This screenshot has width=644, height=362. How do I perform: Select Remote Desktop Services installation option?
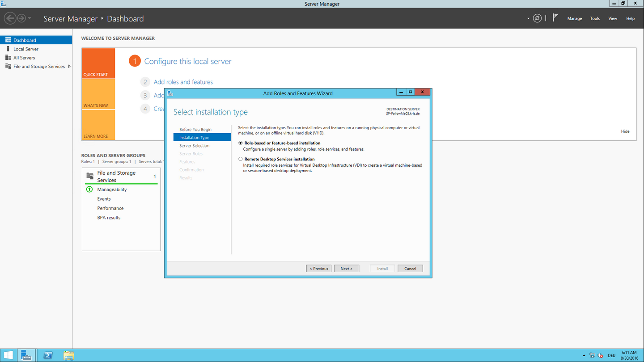(241, 159)
